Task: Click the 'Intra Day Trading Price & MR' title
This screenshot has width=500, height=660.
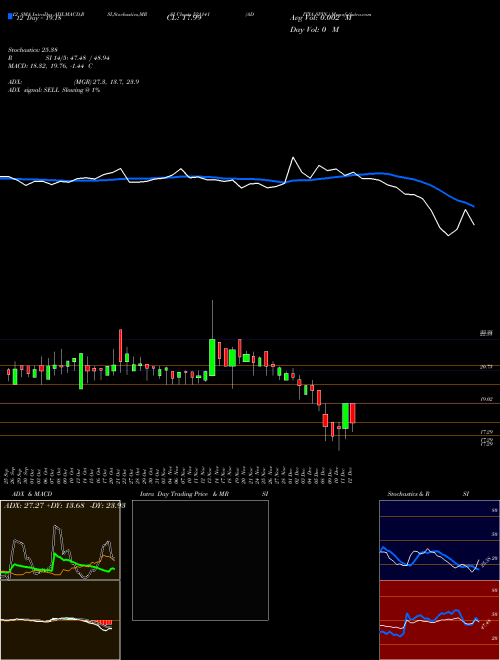Action: coord(184,494)
